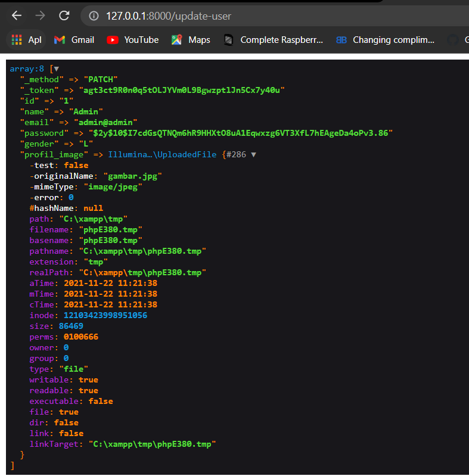Select the perms value 0100666
The width and height of the screenshot is (469, 476).
[x=81, y=337]
